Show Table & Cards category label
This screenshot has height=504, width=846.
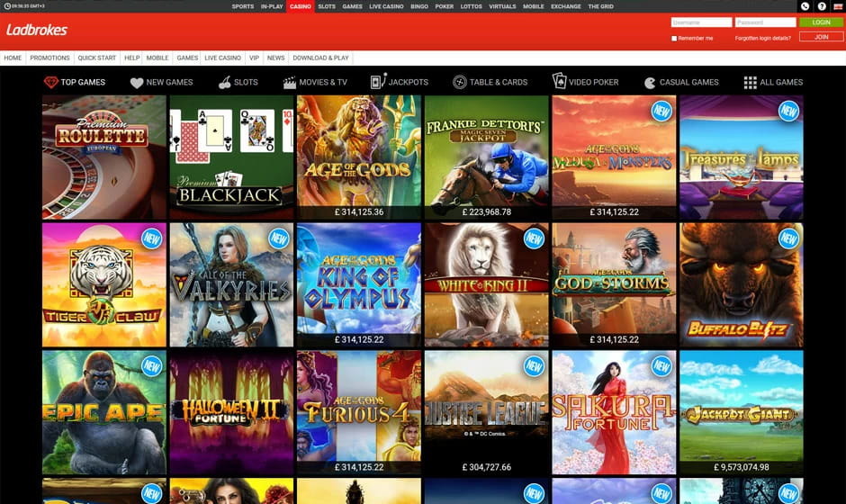tap(499, 82)
